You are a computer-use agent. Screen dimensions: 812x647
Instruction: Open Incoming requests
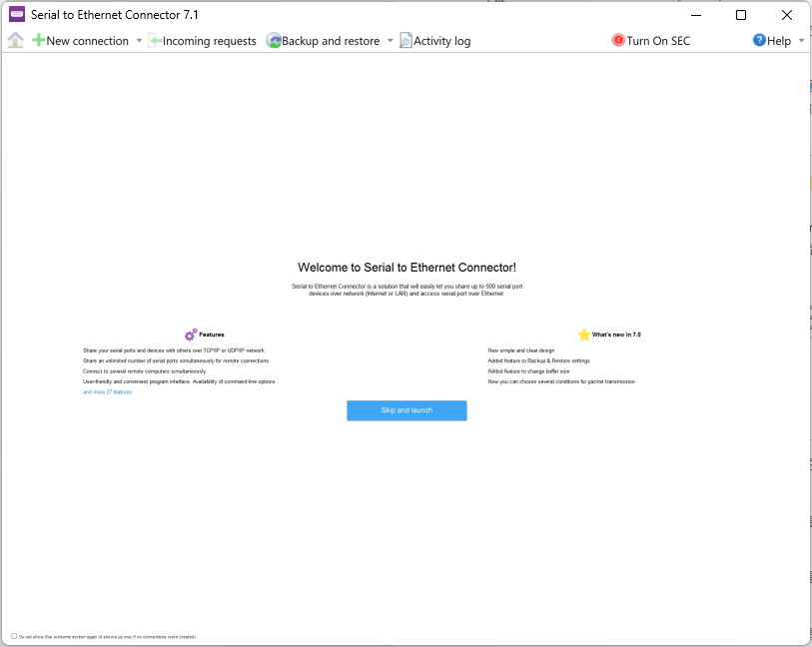coord(209,41)
